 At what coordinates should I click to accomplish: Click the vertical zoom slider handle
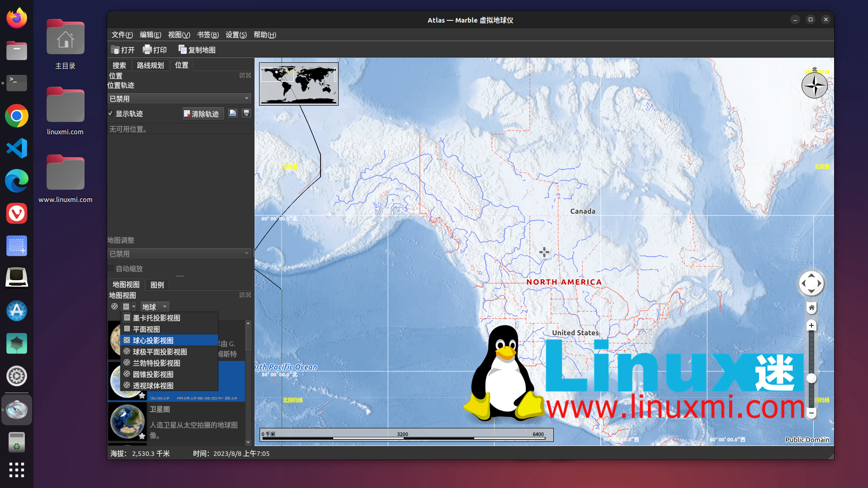click(x=811, y=378)
